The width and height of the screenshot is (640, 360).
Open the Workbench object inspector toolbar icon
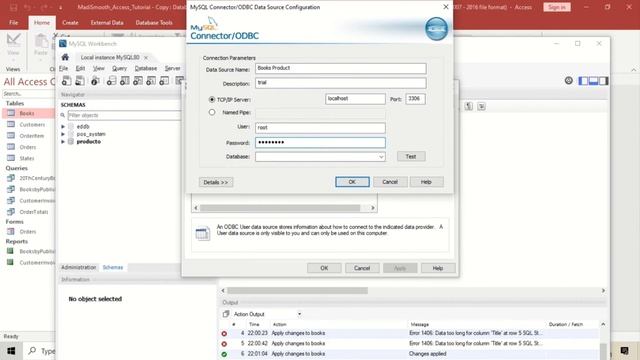click(x=95, y=81)
